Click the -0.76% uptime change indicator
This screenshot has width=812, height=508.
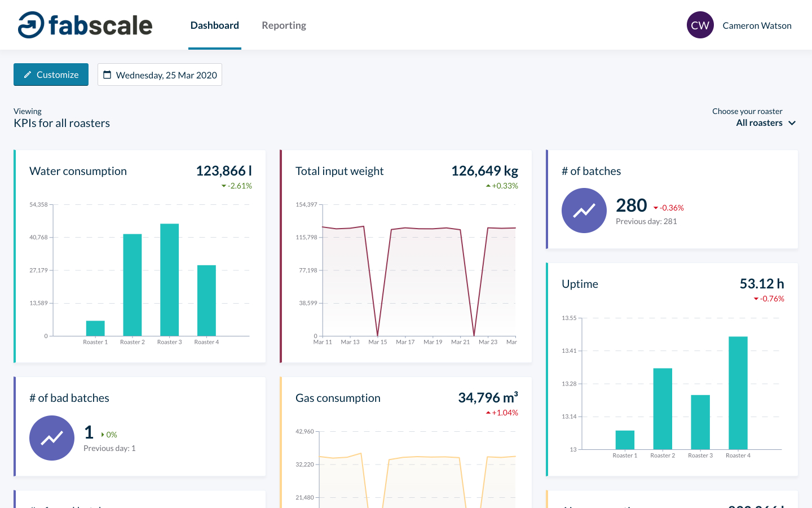769,299
